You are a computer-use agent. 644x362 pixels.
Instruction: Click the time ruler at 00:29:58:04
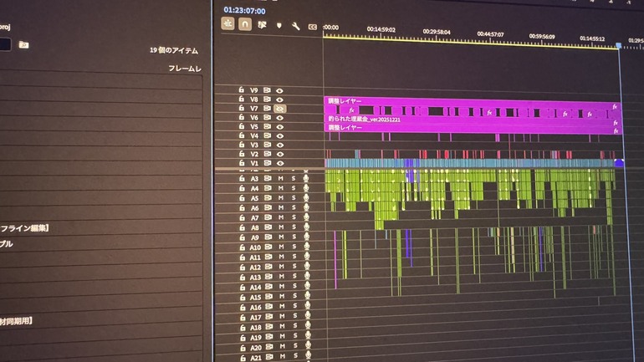pyautogui.click(x=436, y=36)
